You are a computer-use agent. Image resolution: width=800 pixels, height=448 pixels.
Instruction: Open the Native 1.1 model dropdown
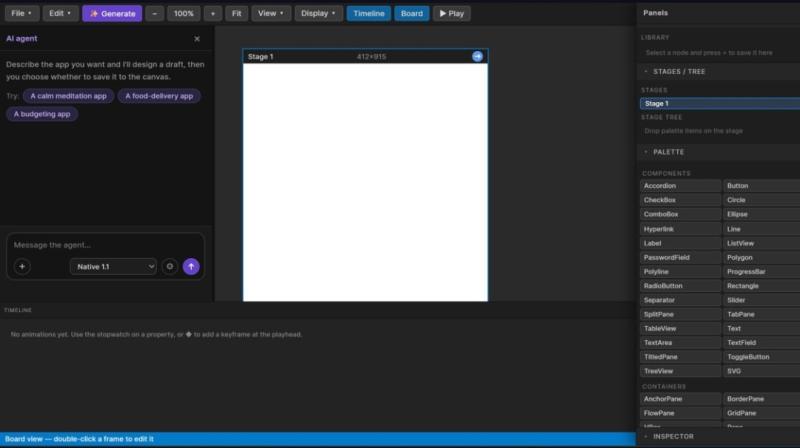pyautogui.click(x=113, y=266)
